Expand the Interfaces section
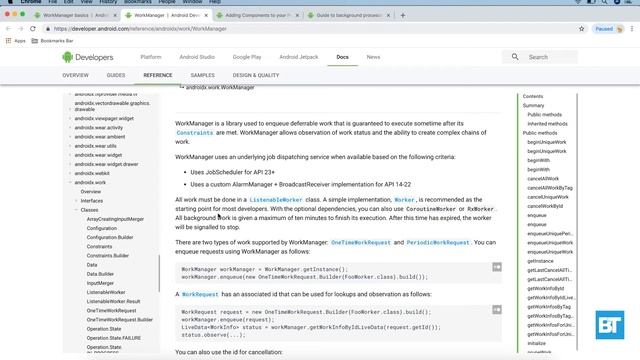 pos(76,201)
